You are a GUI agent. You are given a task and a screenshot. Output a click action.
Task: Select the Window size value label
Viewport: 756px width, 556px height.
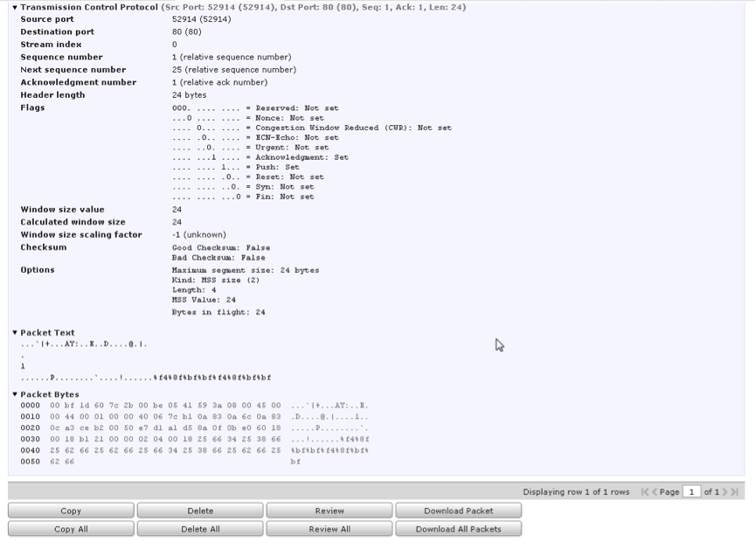pyautogui.click(x=62, y=209)
